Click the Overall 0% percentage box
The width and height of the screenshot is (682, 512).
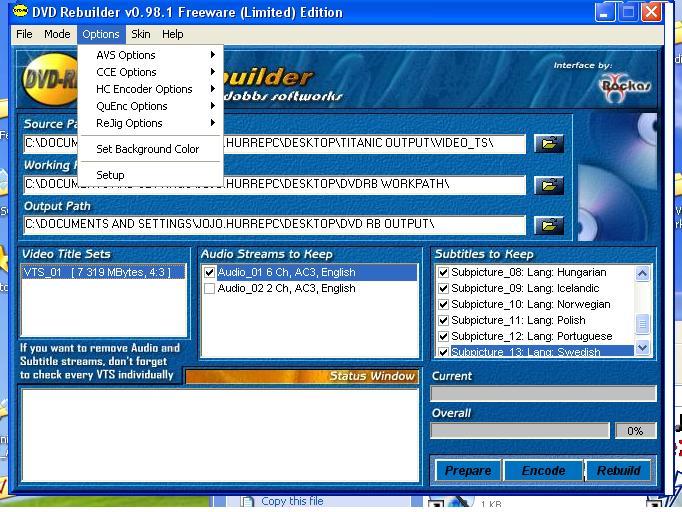pyautogui.click(x=635, y=431)
